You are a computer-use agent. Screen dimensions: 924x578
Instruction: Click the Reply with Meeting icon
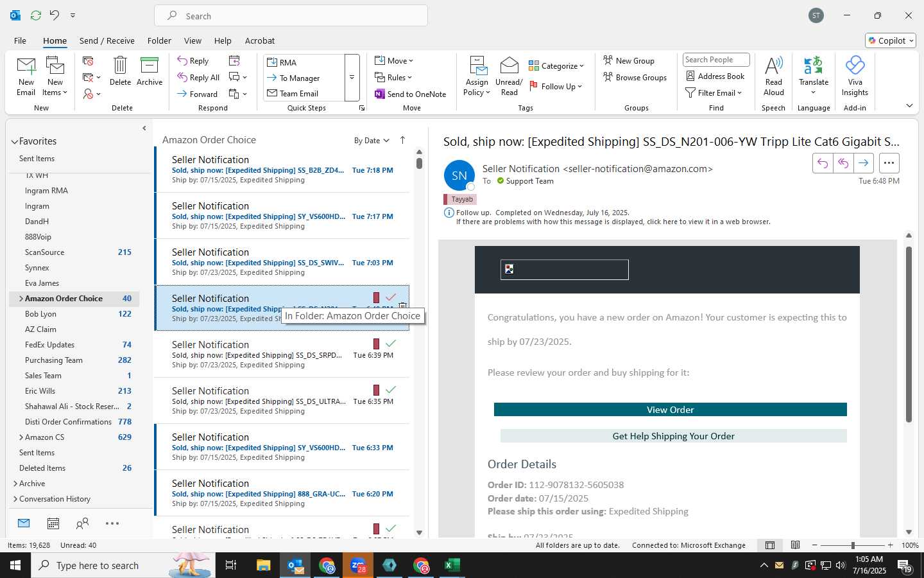(x=234, y=60)
